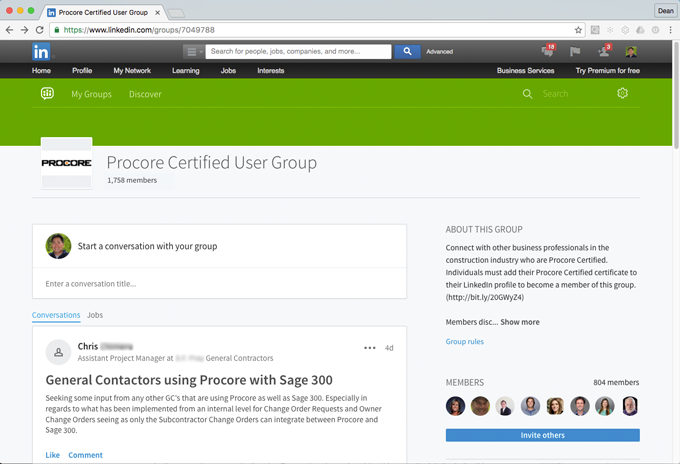Open the notifications flag icon
Screen dimensions: 680x464
click(x=575, y=52)
